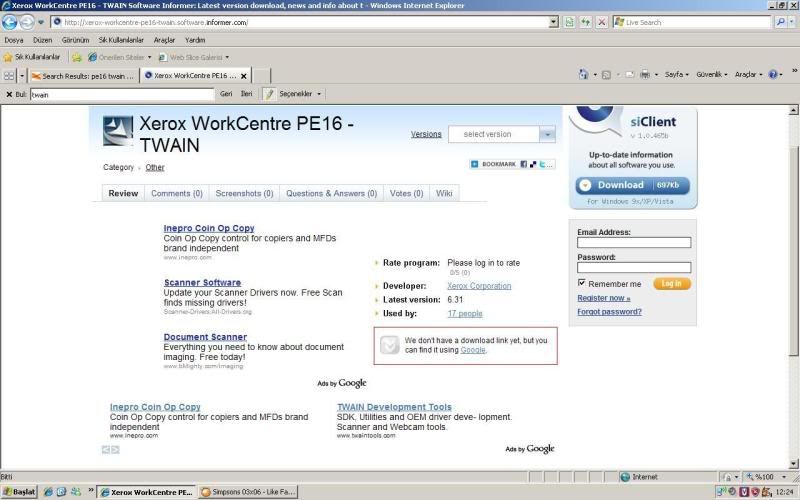Share via the Delicious icon
Image resolution: width=800 pixels, height=500 pixels.
[x=533, y=164]
